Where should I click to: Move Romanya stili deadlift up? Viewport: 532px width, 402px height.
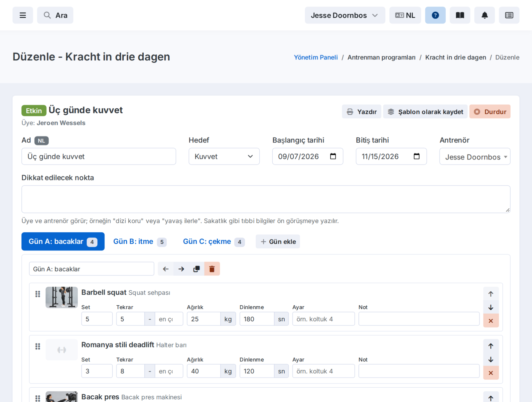click(x=491, y=346)
